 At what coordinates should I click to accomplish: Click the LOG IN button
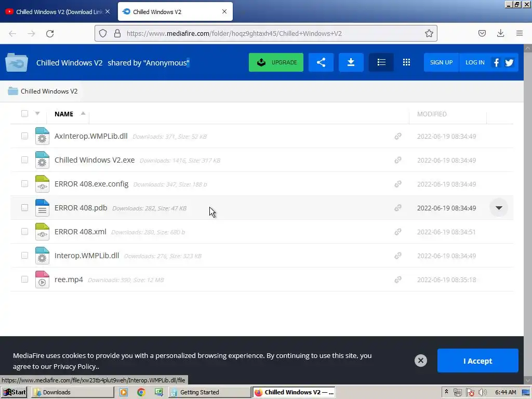coord(475,62)
